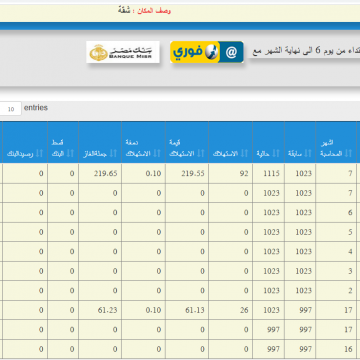
Task: Click previous reading 997 in consumption-26 row
Action: coord(300,310)
